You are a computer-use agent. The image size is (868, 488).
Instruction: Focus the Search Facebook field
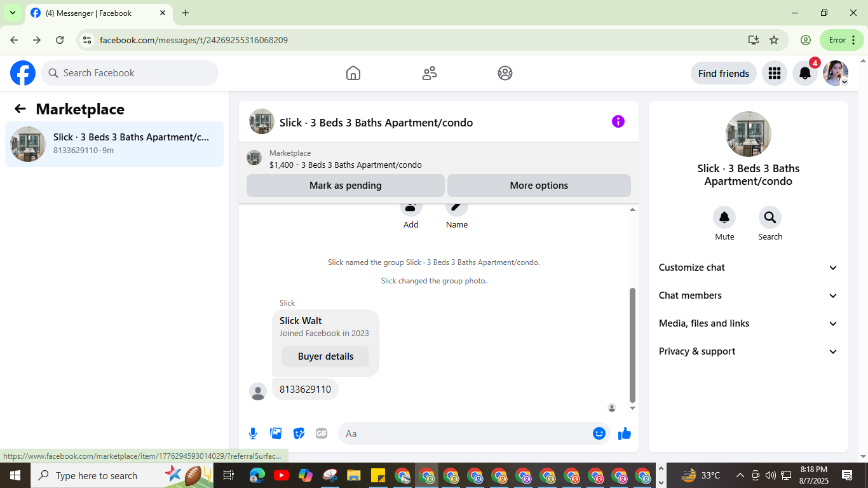pyautogui.click(x=130, y=73)
